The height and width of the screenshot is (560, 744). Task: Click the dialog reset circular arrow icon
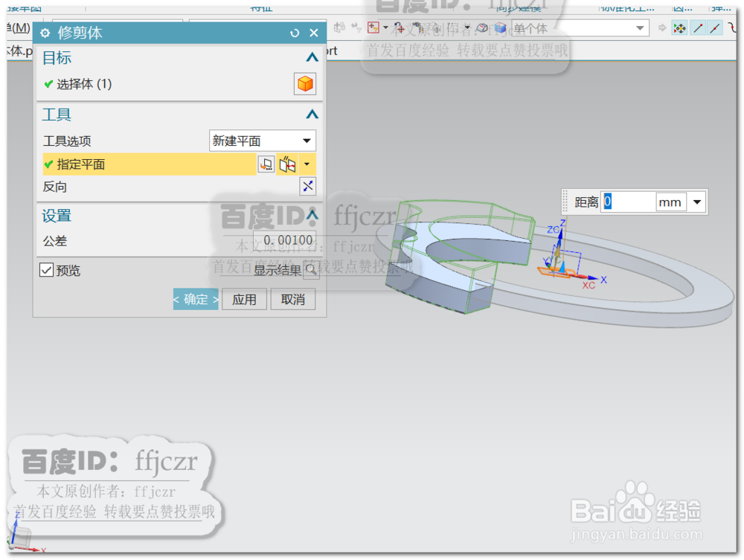click(x=295, y=32)
